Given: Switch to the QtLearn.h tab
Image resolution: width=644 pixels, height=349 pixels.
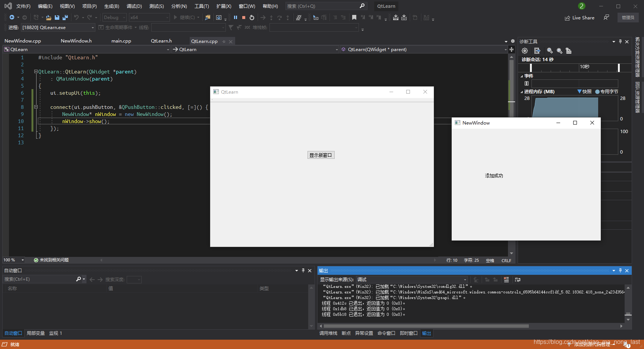Looking at the screenshot, I should (x=161, y=41).
